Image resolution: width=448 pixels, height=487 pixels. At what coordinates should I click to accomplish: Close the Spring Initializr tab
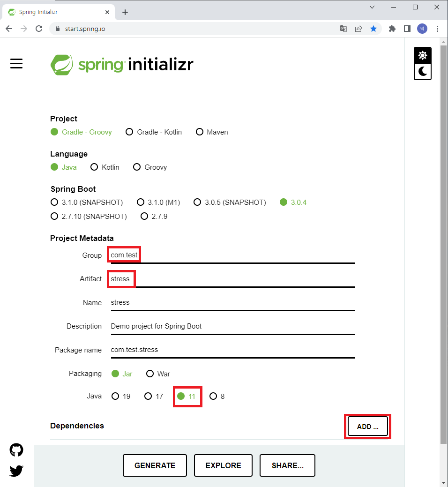pos(107,12)
